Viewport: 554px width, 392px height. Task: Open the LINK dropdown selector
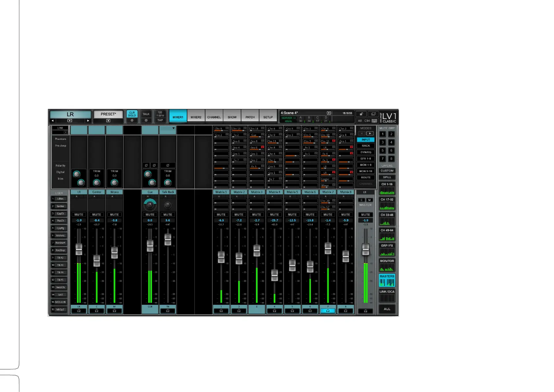[x=65, y=132]
